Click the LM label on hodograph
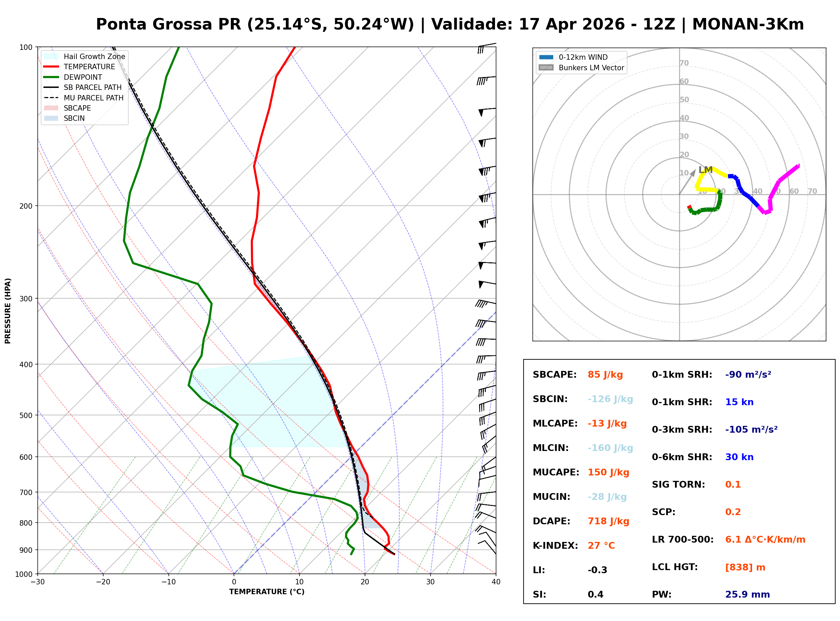 coord(706,170)
